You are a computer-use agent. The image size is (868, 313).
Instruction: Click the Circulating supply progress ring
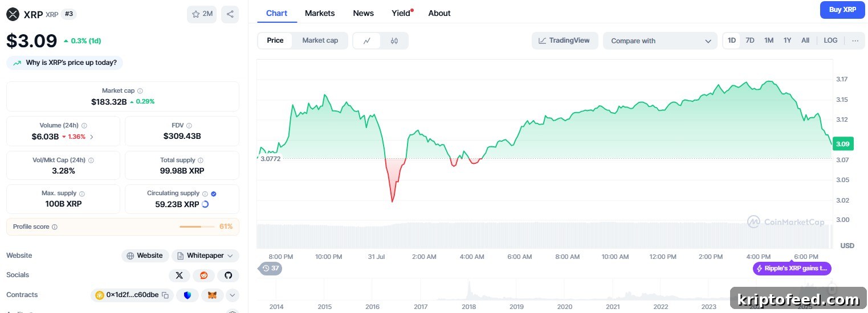click(x=205, y=204)
